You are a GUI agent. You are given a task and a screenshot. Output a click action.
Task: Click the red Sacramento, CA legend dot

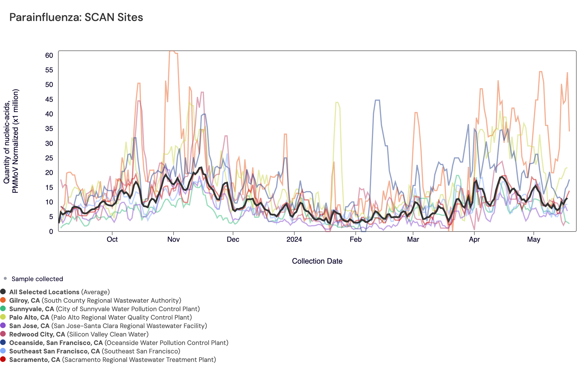[x=3, y=359]
